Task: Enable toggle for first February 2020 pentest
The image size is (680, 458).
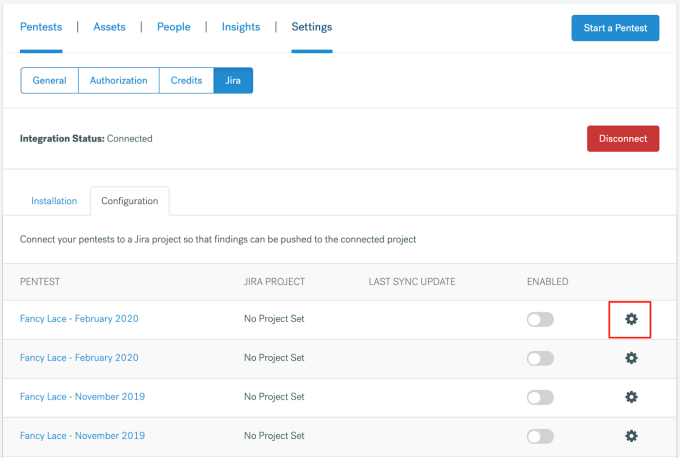Action: coord(540,320)
